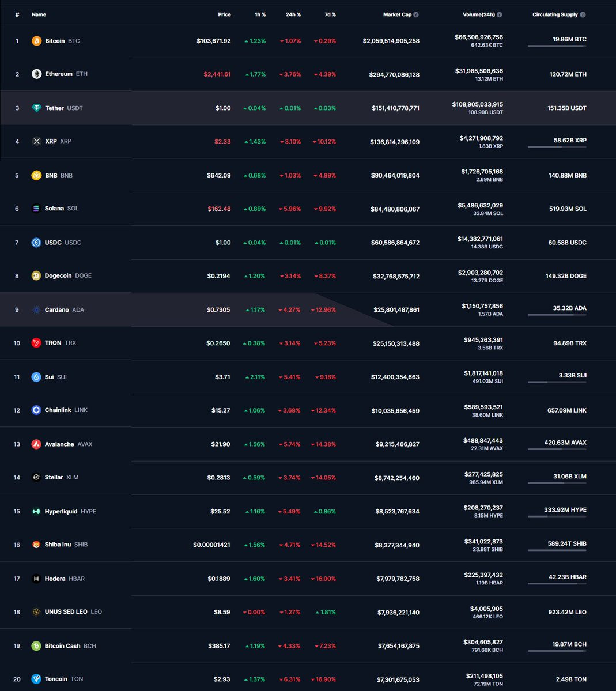
Task: Click Tether volume $108,905,033,915
Action: click(x=477, y=104)
